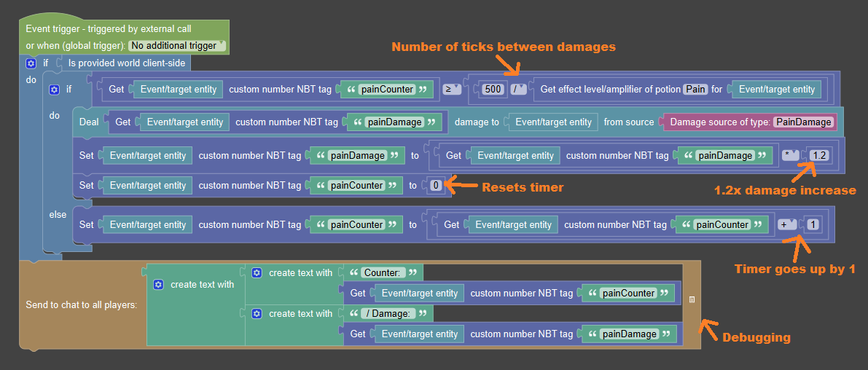Select the 'Is provided world client-side' block
Screen dimensions: 868x370
pyautogui.click(x=126, y=63)
